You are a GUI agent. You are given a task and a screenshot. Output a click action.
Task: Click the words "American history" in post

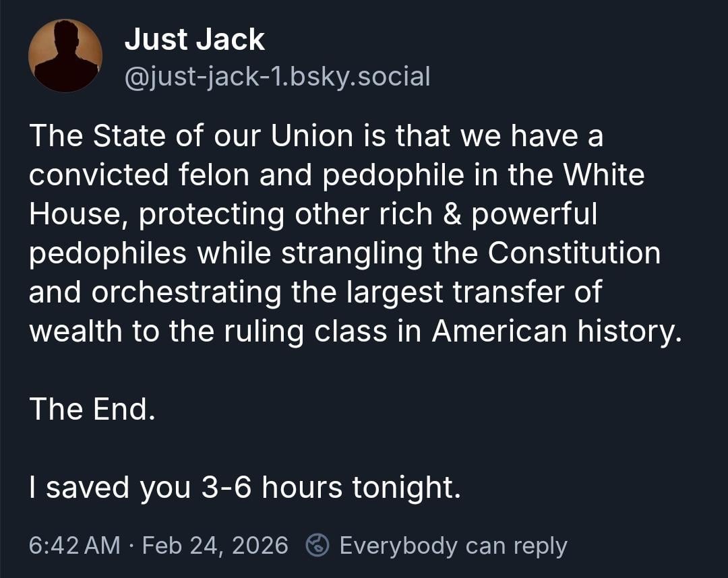point(553,331)
